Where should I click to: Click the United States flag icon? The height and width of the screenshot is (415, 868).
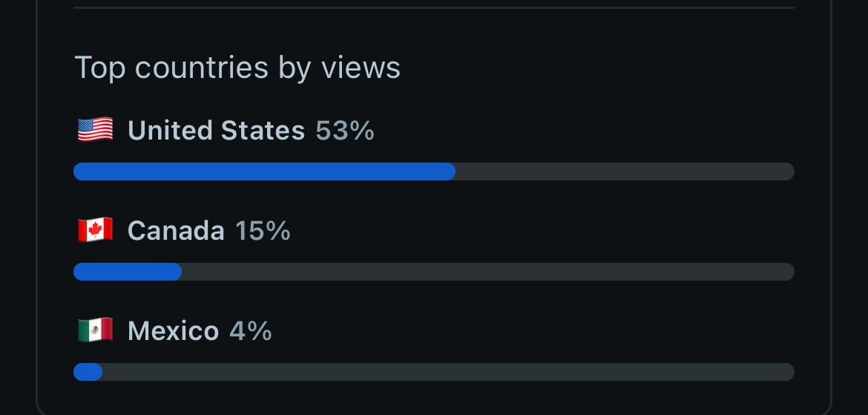95,130
